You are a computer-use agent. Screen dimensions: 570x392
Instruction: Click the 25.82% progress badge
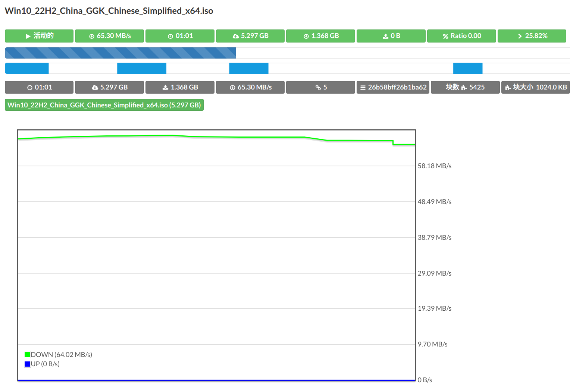point(532,36)
